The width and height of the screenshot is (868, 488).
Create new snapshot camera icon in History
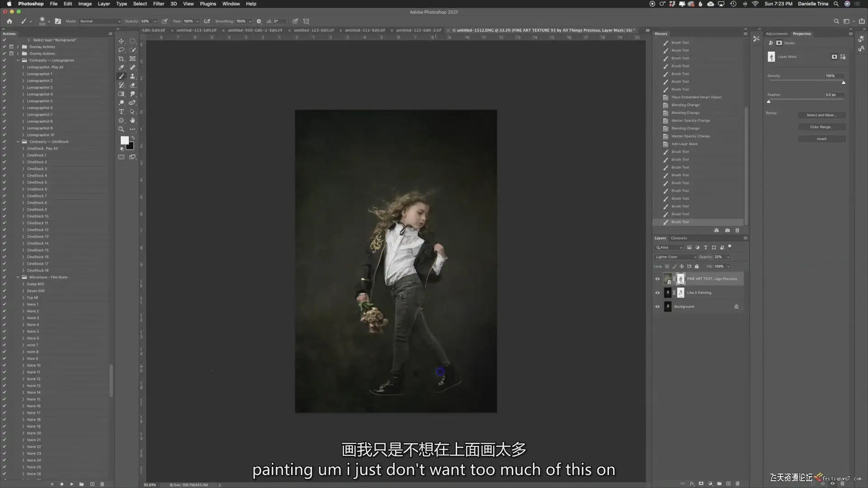pyautogui.click(x=727, y=230)
